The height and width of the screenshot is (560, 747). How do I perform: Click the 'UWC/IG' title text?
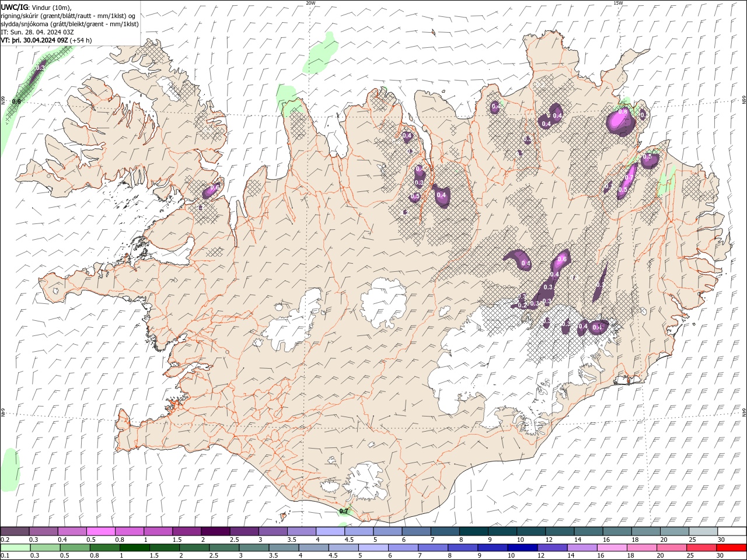pyautogui.click(x=14, y=7)
